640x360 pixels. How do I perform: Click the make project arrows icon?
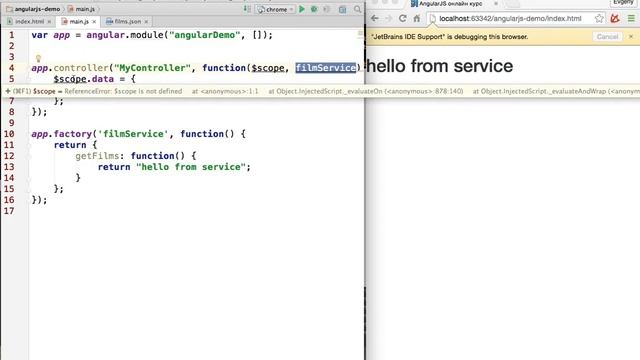pyautogui.click(x=247, y=9)
